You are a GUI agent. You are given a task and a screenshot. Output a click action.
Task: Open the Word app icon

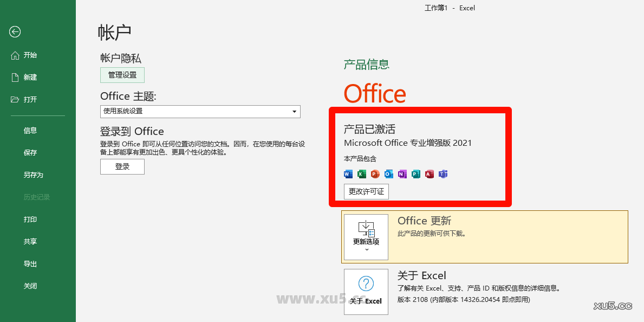pyautogui.click(x=348, y=174)
